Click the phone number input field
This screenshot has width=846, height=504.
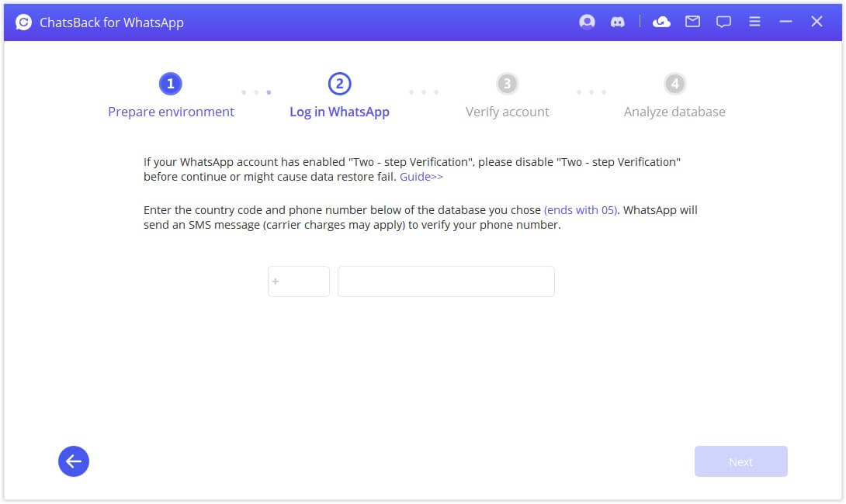click(x=446, y=281)
